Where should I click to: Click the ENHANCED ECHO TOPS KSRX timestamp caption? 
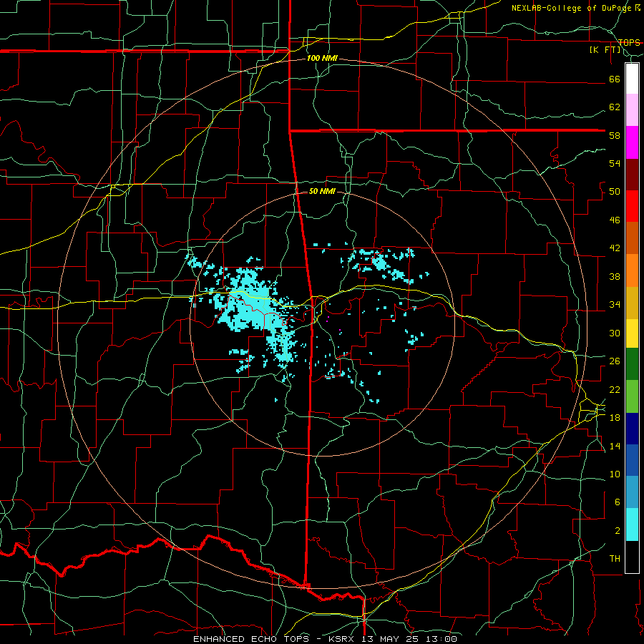[325, 639]
